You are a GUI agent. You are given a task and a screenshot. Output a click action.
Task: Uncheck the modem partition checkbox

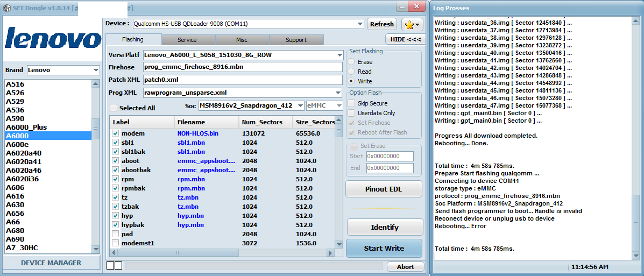click(x=116, y=133)
